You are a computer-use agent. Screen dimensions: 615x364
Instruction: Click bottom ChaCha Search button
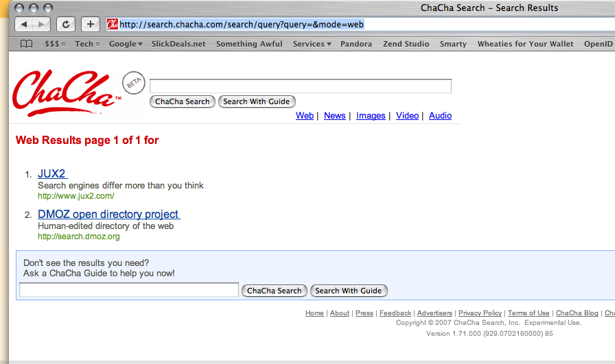[274, 291]
